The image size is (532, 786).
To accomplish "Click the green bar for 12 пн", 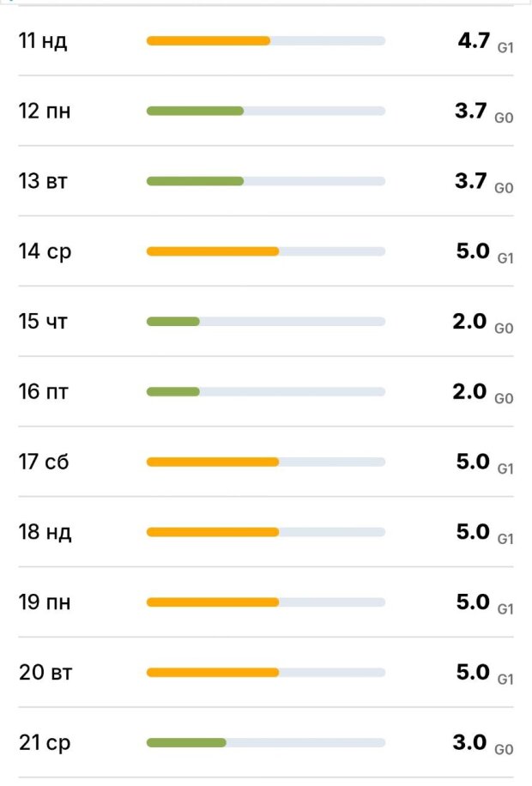I will pos(195,111).
